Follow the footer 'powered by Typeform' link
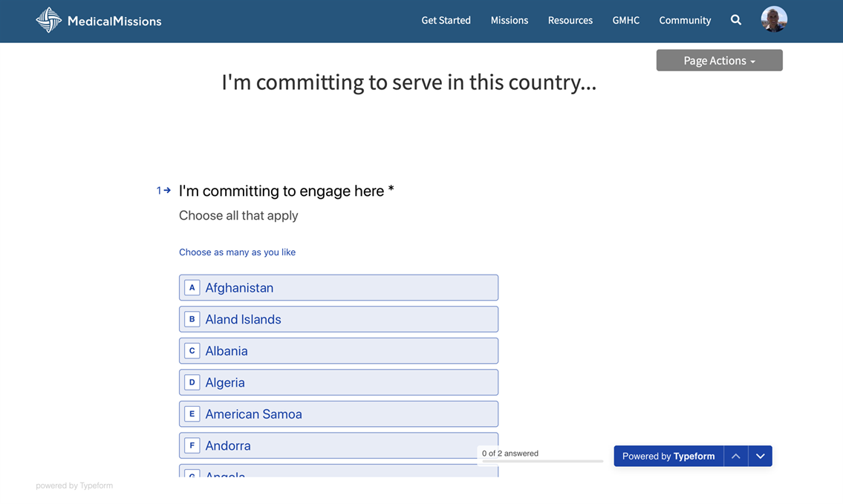This screenshot has width=843, height=504. (x=74, y=485)
